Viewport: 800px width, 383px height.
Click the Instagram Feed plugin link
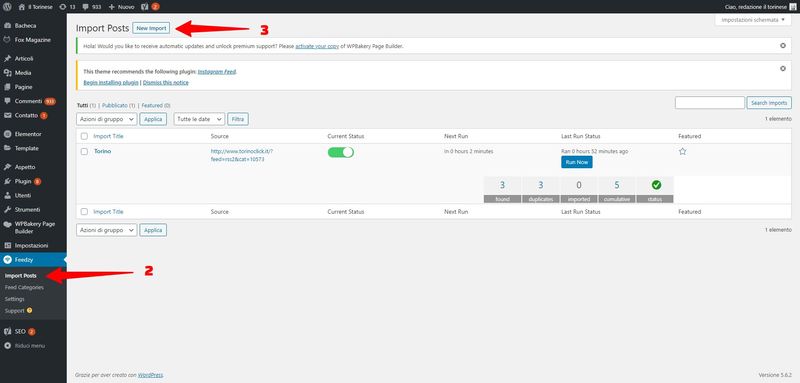[x=217, y=72]
